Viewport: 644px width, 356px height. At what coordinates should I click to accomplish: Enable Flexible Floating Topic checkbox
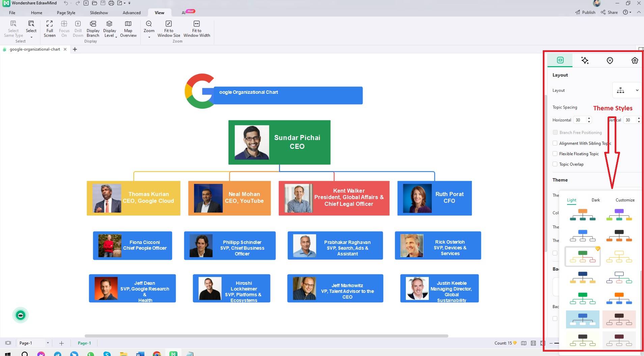coord(555,154)
